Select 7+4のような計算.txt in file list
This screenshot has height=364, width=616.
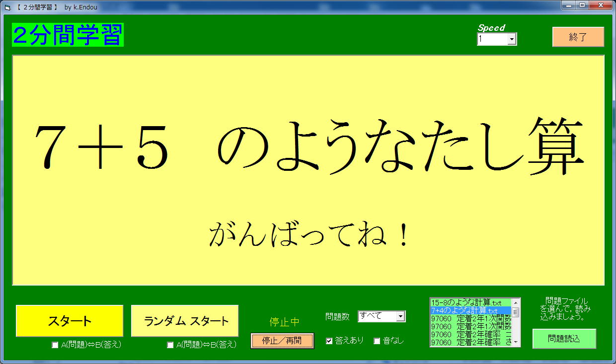click(466, 310)
